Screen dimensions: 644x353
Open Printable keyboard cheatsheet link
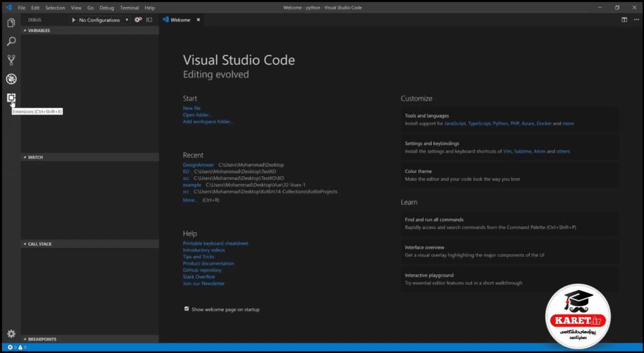[216, 244]
